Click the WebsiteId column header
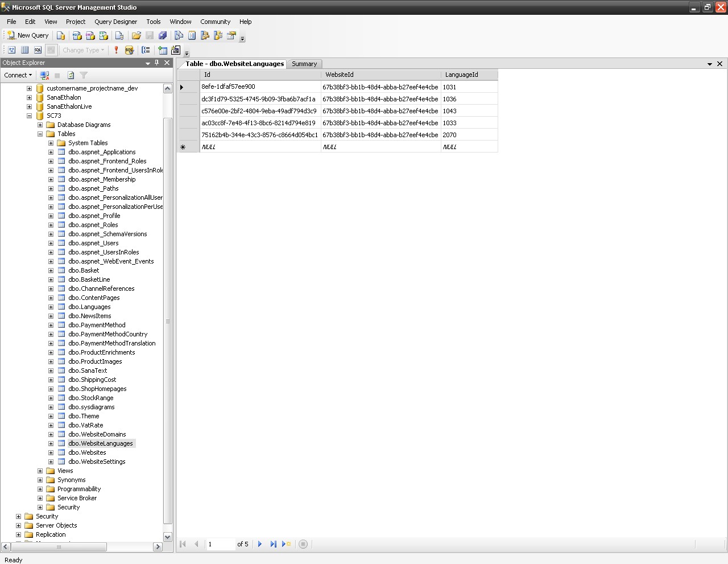 [x=380, y=75]
